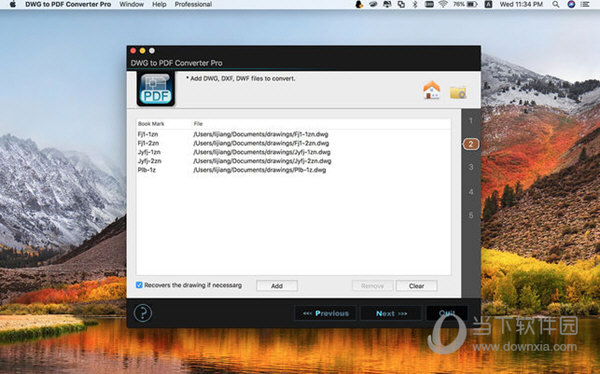Click the File column header
This screenshot has height=374, width=600.
[198, 124]
